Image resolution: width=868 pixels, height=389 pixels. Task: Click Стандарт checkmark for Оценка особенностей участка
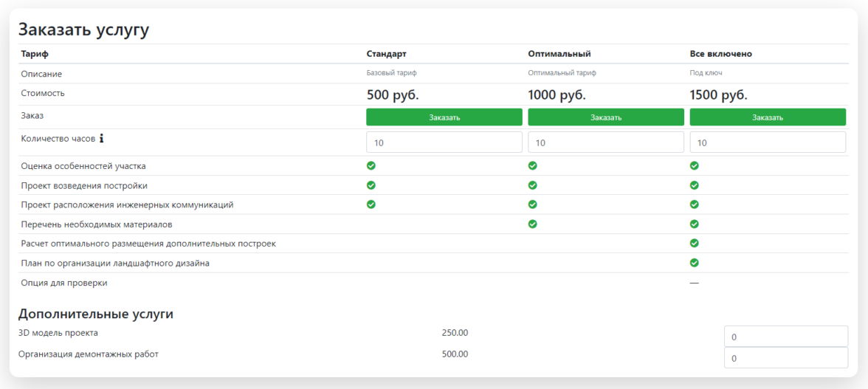tap(371, 166)
